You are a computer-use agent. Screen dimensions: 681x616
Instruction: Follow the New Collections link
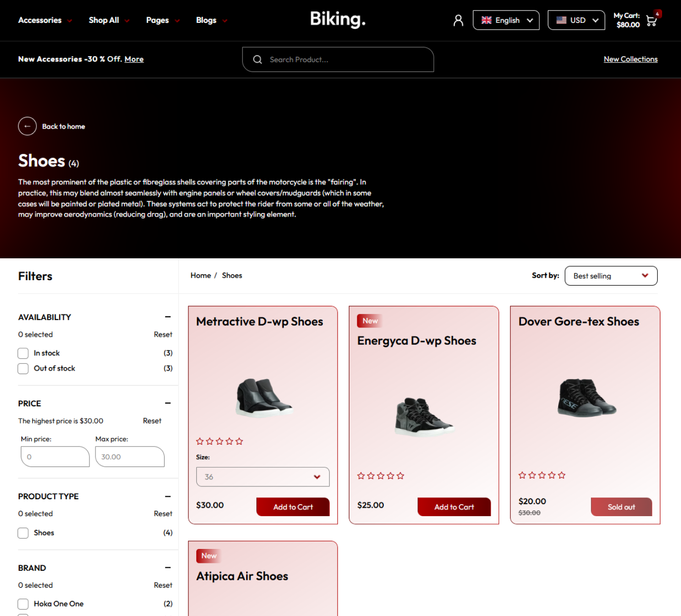630,59
